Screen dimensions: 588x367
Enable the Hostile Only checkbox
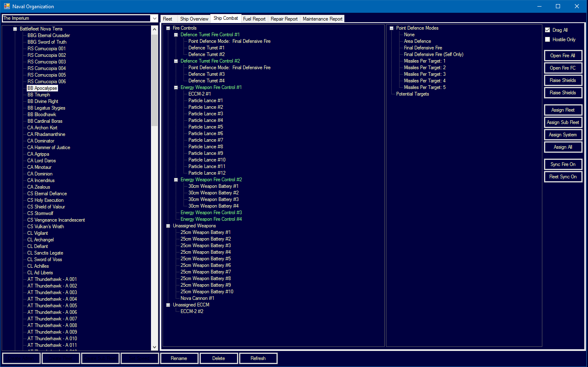pyautogui.click(x=547, y=40)
